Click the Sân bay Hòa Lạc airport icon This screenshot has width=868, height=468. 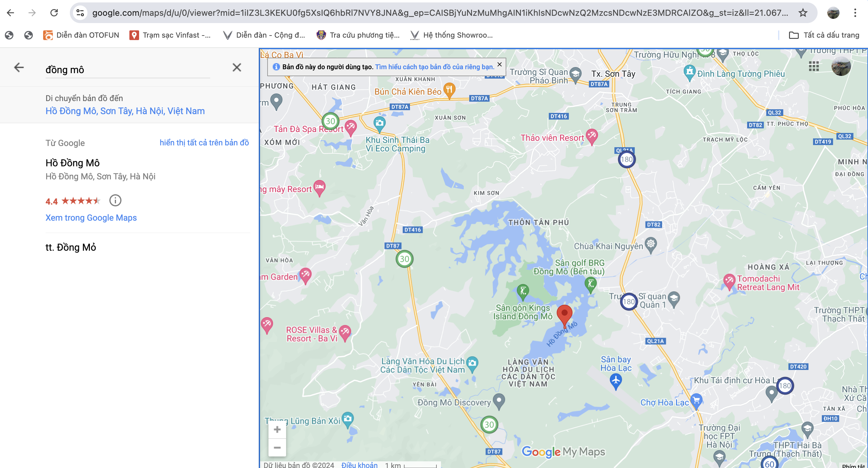tap(616, 381)
